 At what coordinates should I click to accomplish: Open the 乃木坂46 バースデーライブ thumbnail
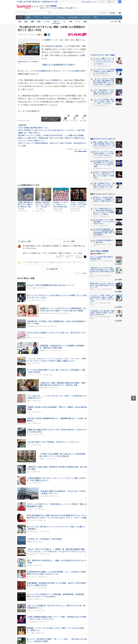tap(61, 194)
